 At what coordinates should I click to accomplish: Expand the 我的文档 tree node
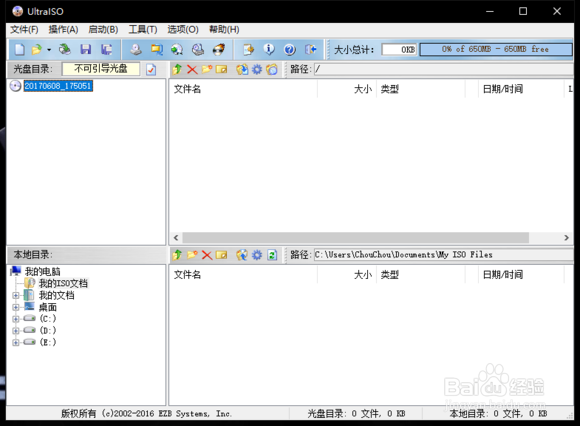pyautogui.click(x=16, y=295)
